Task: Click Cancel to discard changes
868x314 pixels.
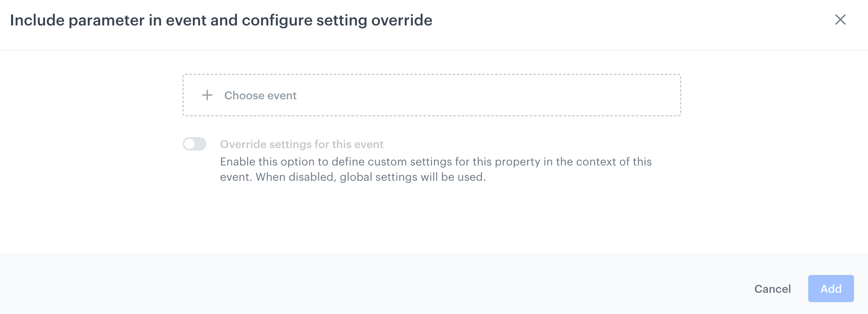Action: pyautogui.click(x=772, y=289)
